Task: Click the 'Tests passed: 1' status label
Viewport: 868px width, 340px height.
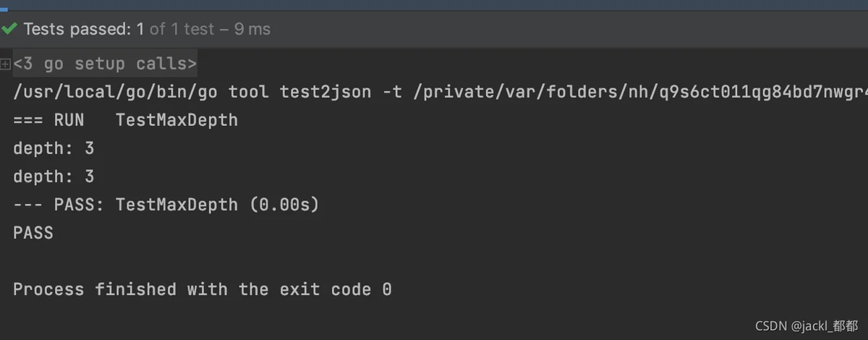Action: tap(84, 29)
